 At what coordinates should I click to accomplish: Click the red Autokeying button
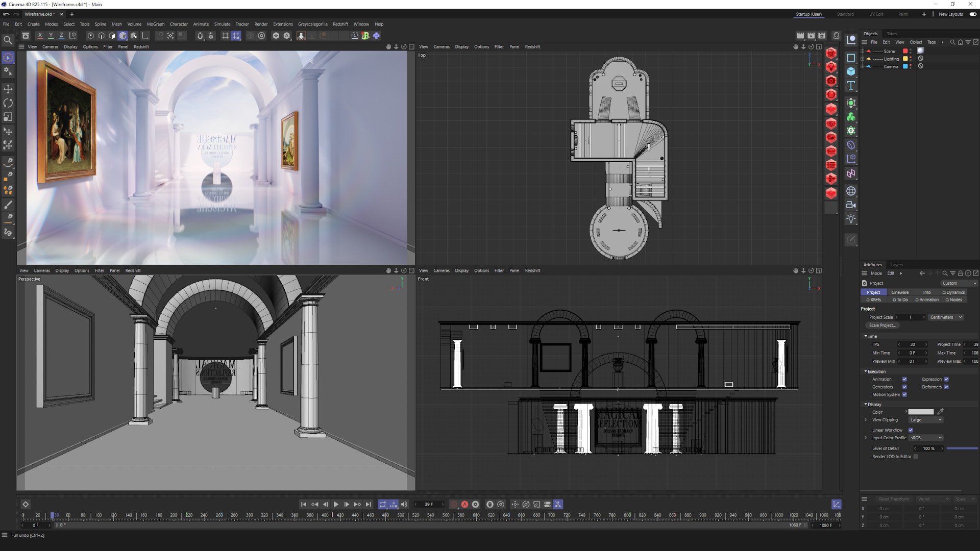pos(464,505)
